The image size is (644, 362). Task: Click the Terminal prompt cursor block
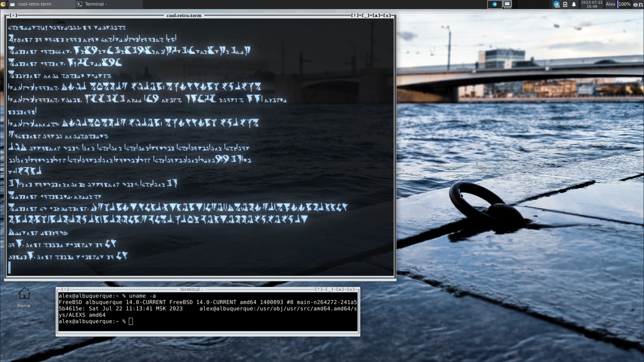(x=131, y=321)
